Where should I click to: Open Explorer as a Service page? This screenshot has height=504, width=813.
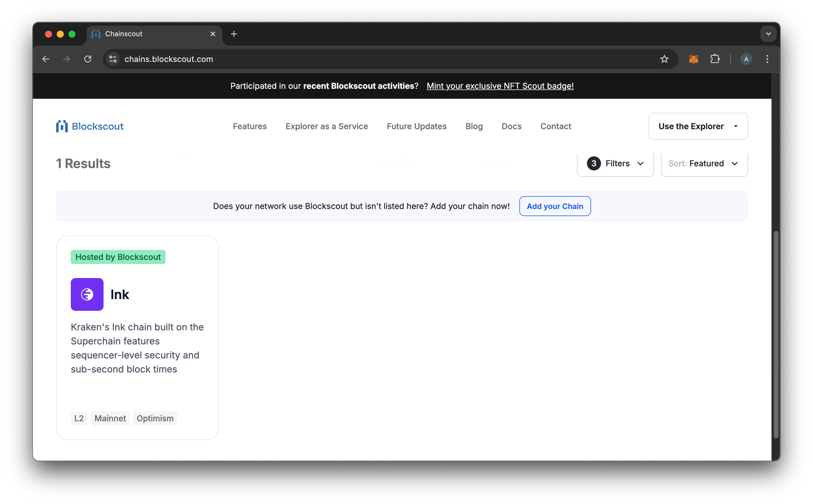point(326,126)
